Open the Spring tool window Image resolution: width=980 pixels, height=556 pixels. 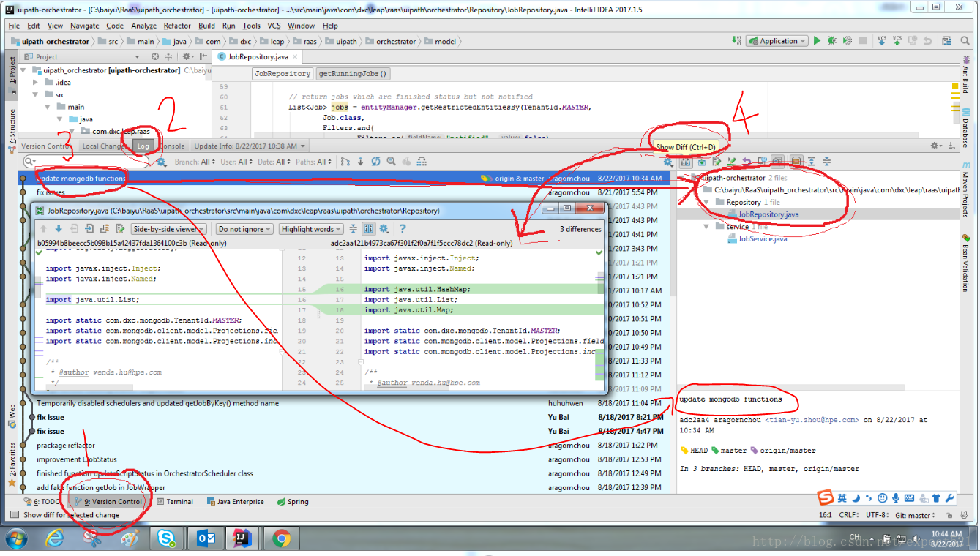292,502
